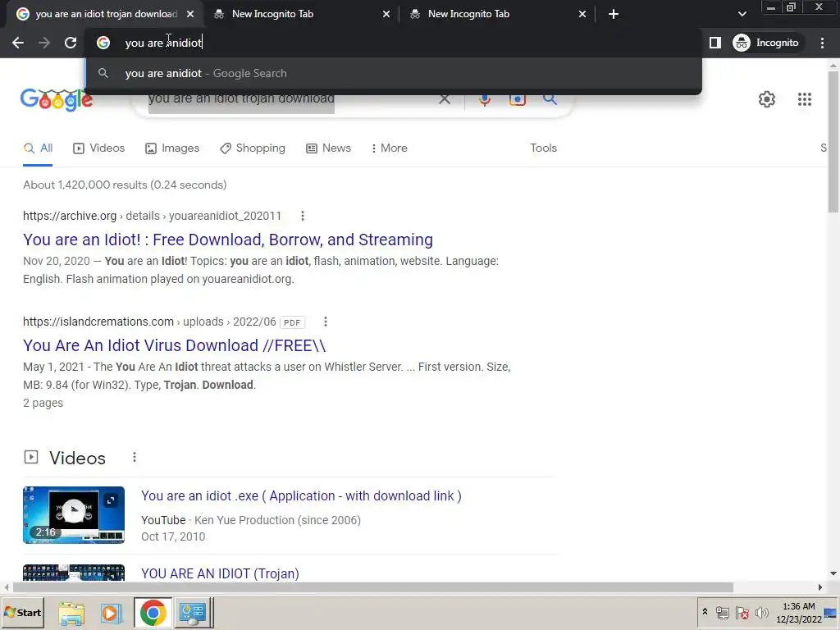840x630 pixels.
Task: Launch Windows Media Player from taskbar
Action: [112, 614]
